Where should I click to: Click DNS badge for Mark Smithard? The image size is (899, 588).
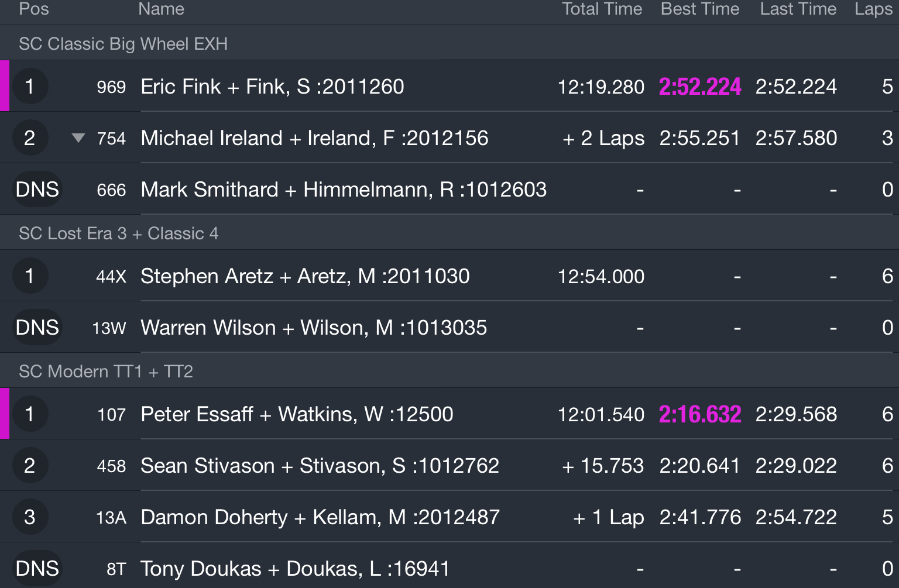tap(37, 190)
